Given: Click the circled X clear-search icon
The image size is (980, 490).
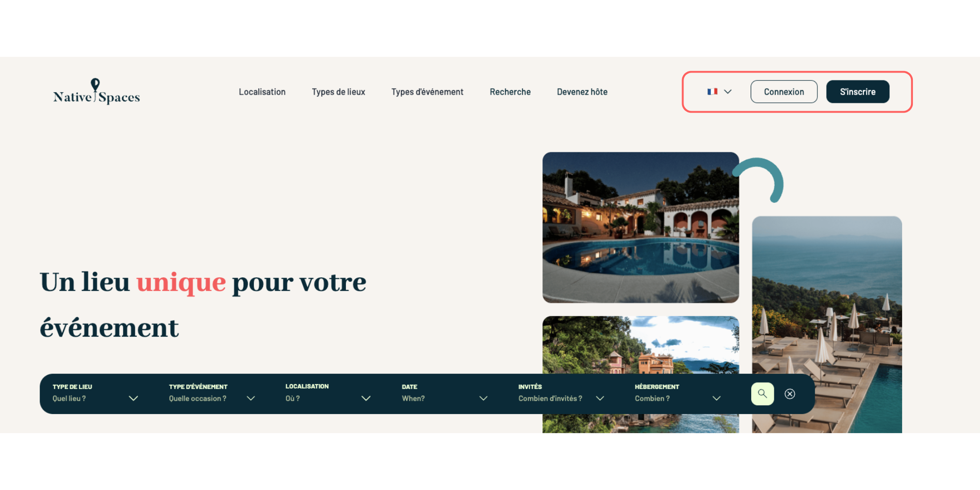Looking at the screenshot, I should coord(790,394).
